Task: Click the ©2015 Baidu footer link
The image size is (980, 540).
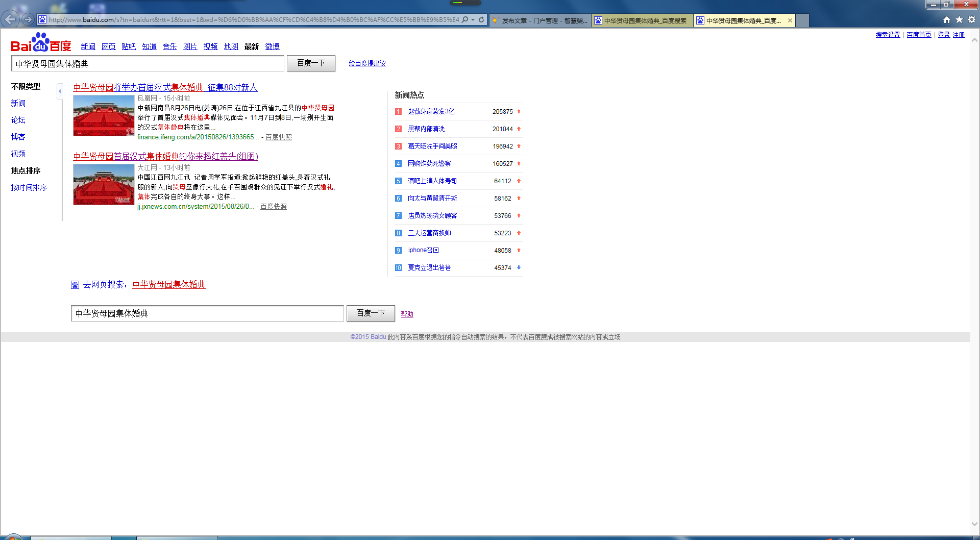Action: (368, 337)
